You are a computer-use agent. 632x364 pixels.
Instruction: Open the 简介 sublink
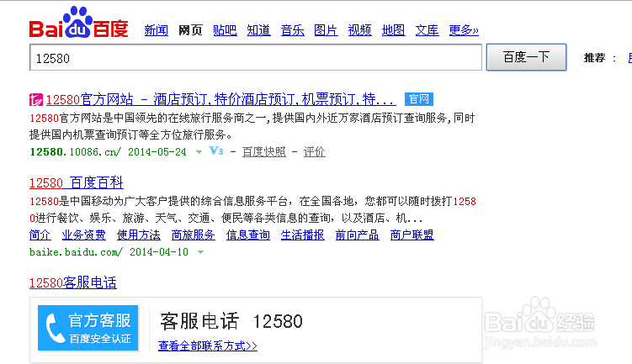coord(40,235)
